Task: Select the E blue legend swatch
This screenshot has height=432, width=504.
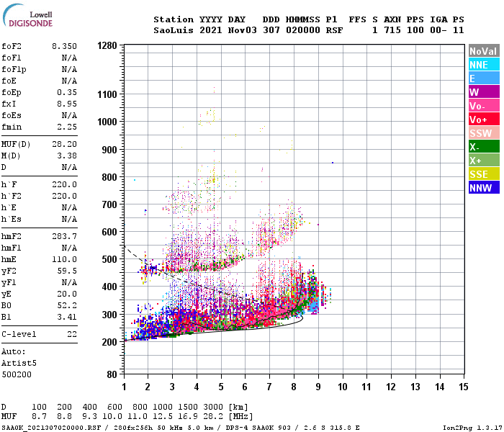Action: point(484,78)
